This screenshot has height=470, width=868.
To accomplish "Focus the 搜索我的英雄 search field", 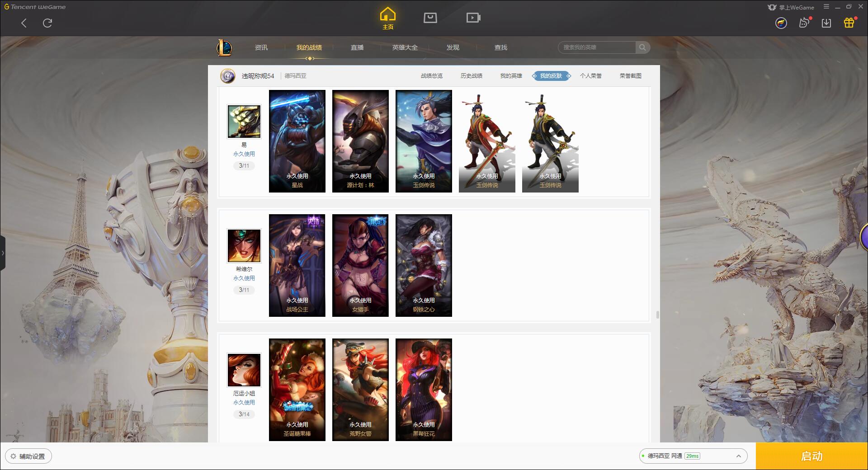I will 597,47.
